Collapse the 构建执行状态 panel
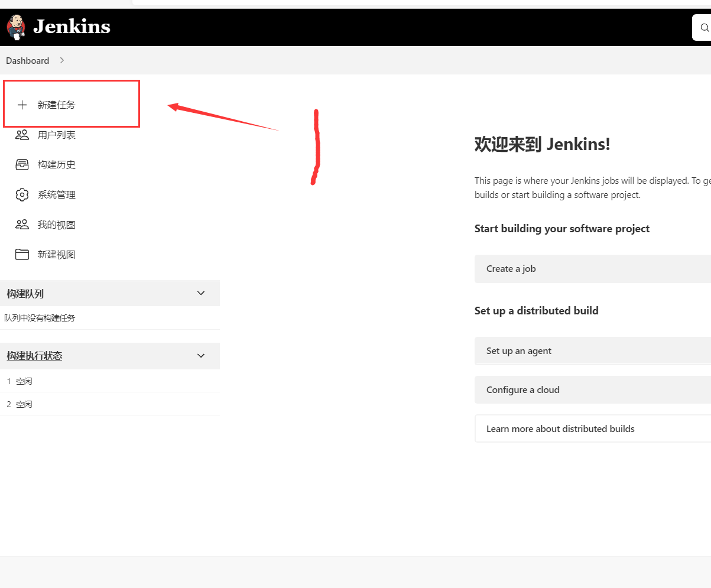711x588 pixels. (x=200, y=356)
